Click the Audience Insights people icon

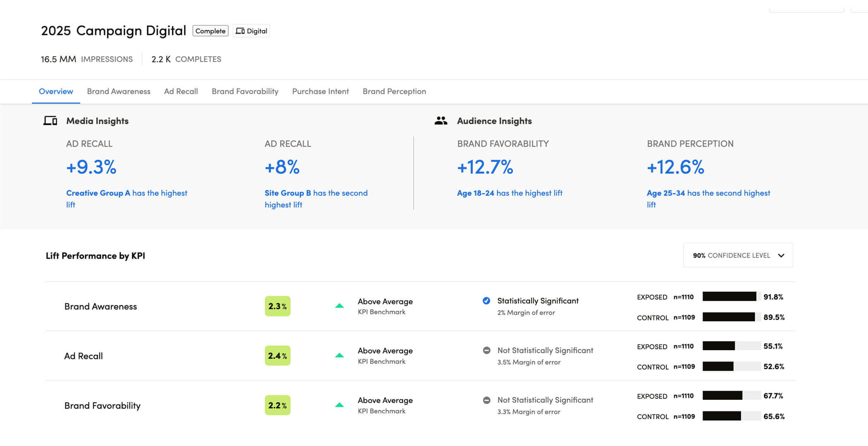(x=441, y=121)
